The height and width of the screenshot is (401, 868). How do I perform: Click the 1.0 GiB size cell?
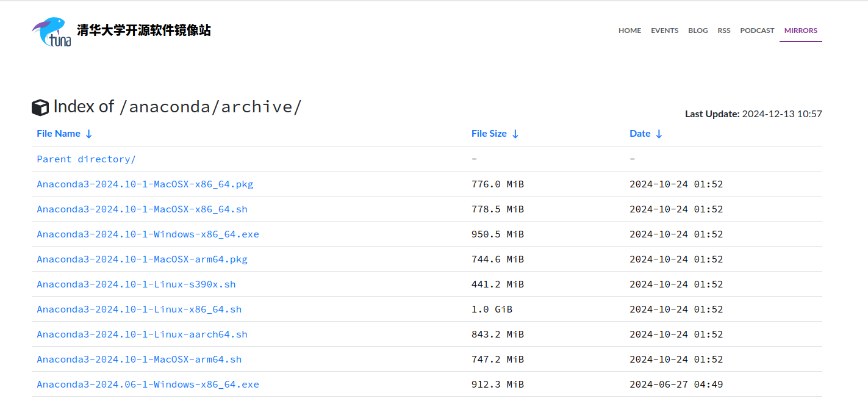pyautogui.click(x=492, y=309)
